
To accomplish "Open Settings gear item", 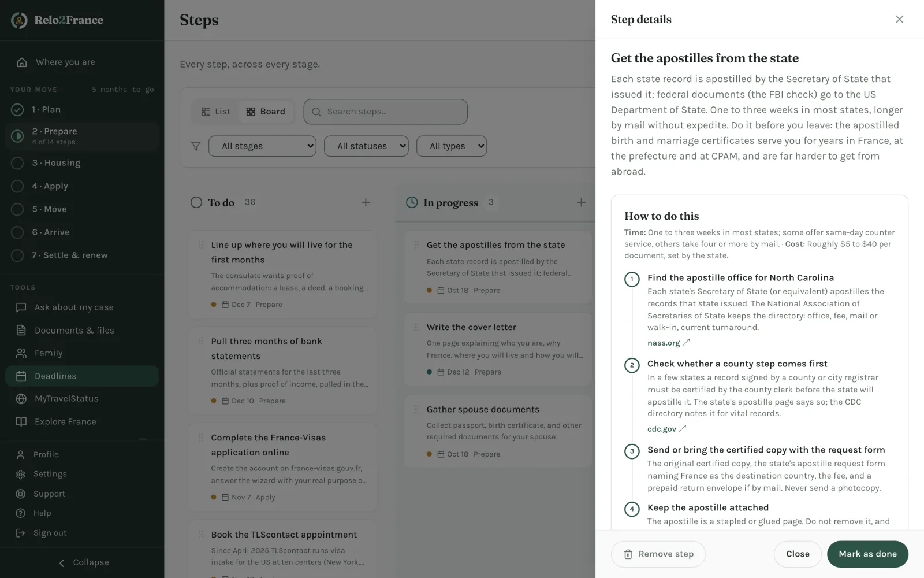I will tap(82, 474).
